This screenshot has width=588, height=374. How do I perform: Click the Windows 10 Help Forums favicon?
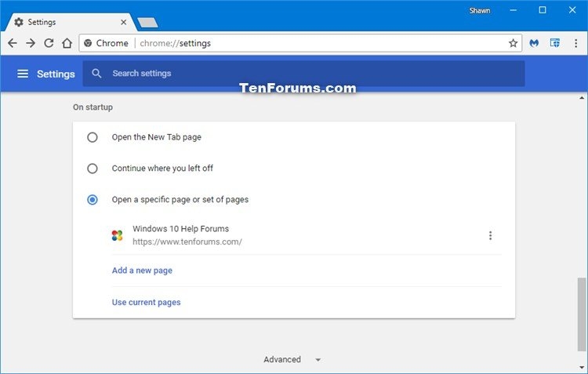(x=117, y=235)
